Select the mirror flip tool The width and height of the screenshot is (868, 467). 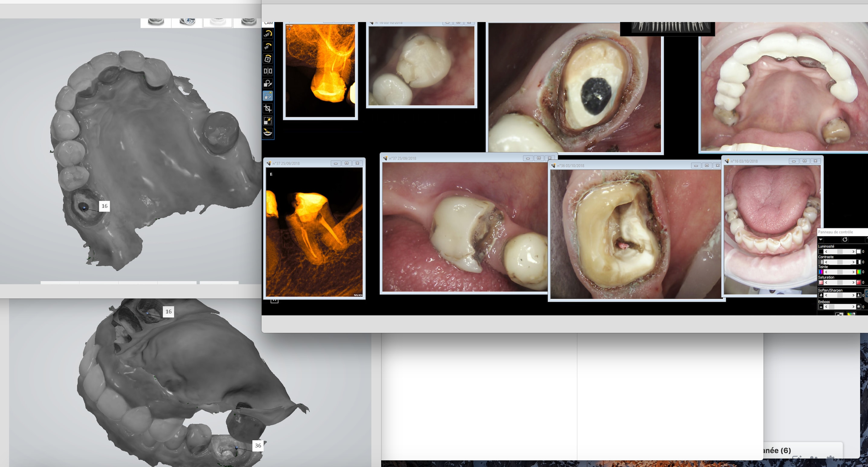click(x=268, y=71)
